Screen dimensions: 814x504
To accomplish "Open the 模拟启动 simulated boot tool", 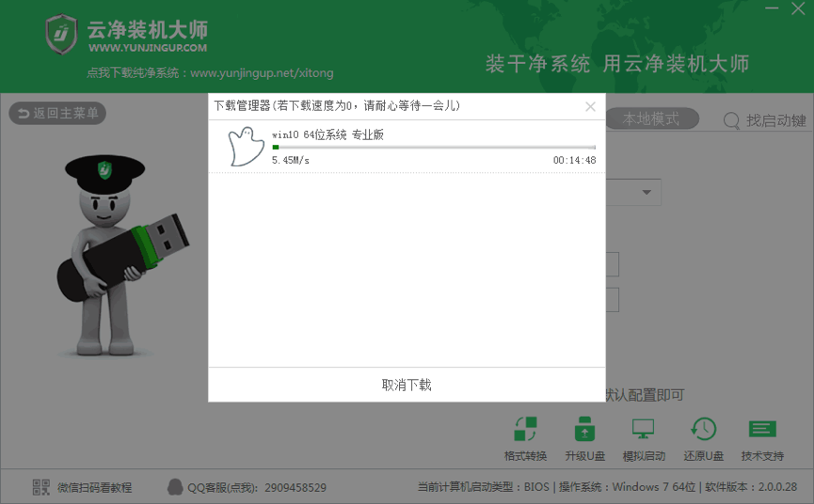I will (644, 430).
